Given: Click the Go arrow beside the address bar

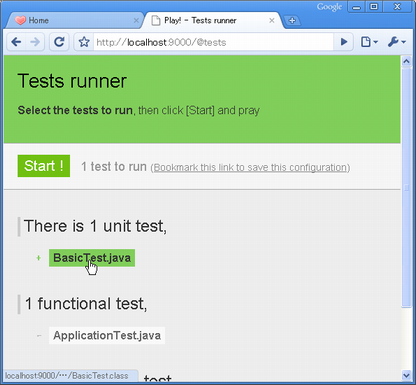Looking at the screenshot, I should pos(344,42).
